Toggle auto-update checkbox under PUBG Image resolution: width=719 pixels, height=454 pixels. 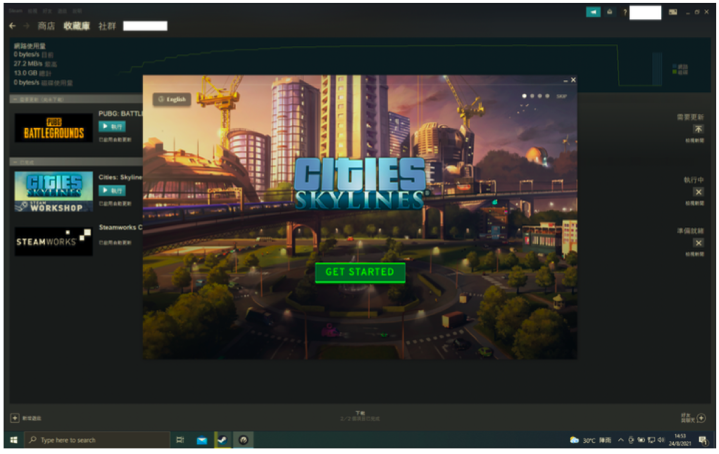[101, 139]
